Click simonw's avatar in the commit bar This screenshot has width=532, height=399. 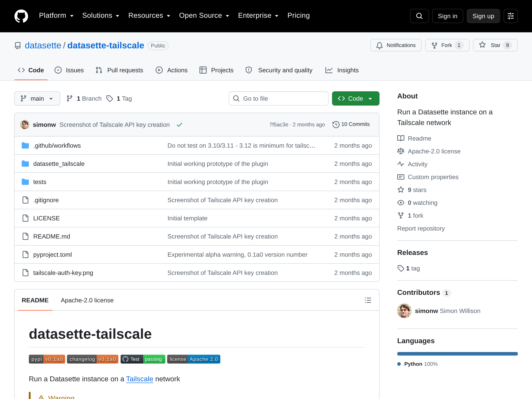(25, 125)
